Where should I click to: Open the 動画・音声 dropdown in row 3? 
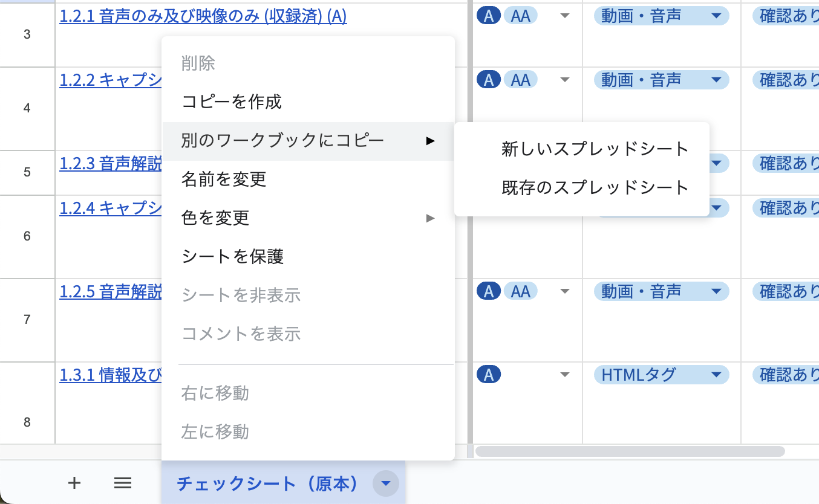pos(717,16)
